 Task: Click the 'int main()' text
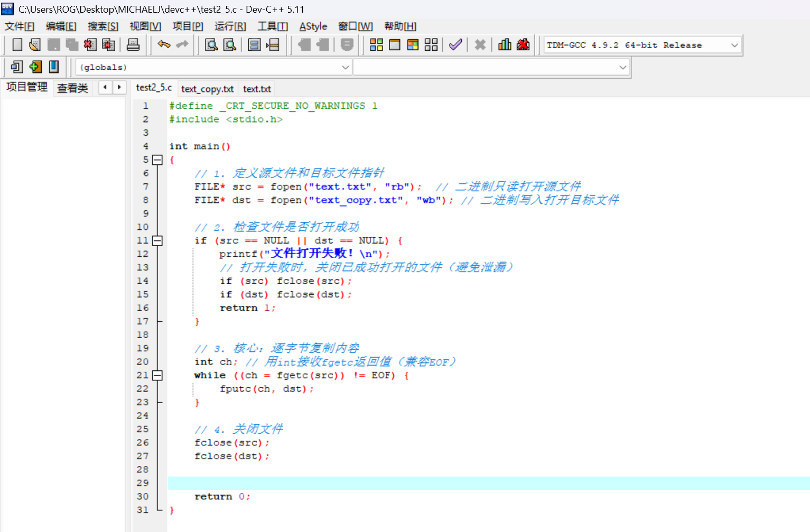(200, 146)
